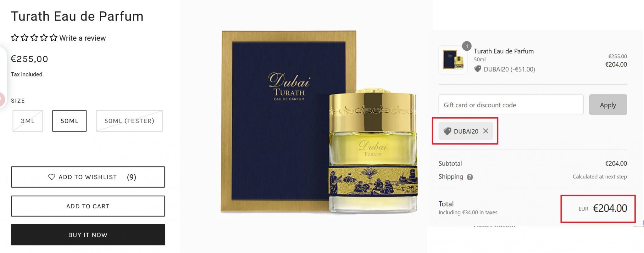
Task: Apply the discount code
Action: 608,105
